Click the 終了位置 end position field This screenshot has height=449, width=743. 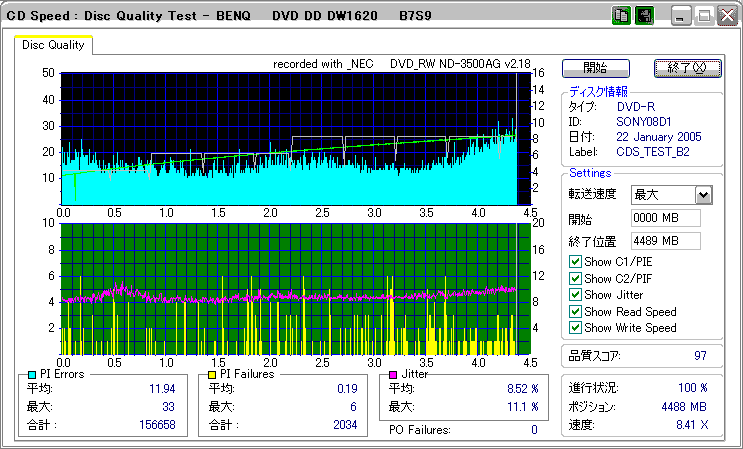tap(665, 240)
